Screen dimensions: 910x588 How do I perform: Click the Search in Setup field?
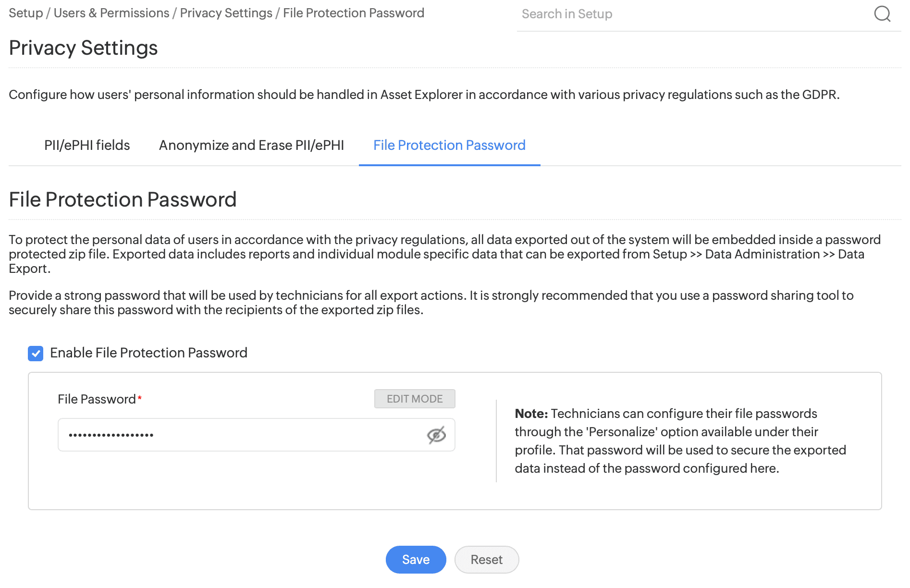coord(692,14)
